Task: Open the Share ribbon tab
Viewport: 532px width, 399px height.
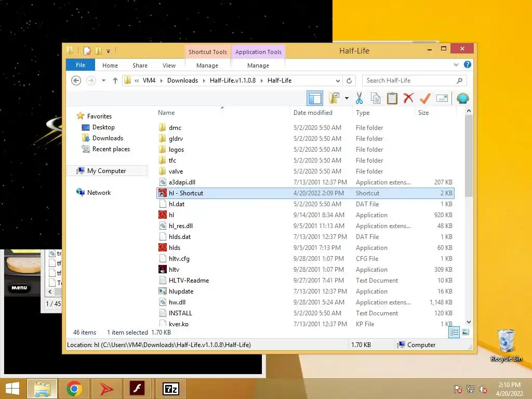Action: click(140, 65)
